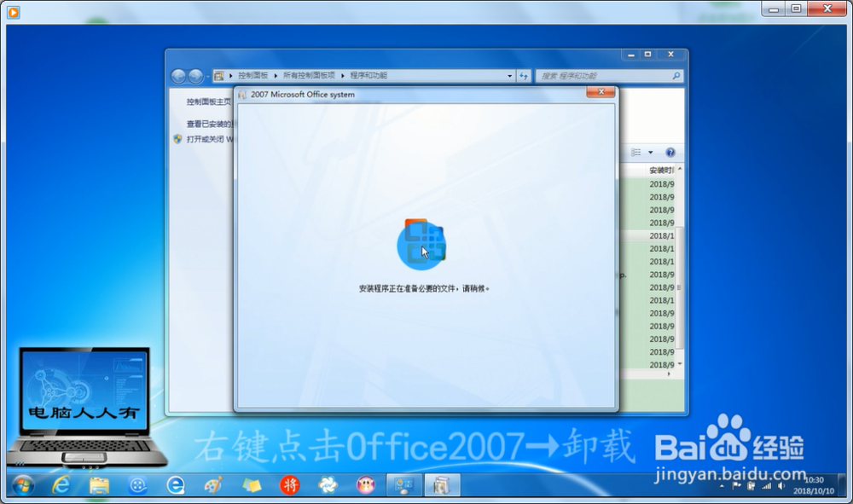Click the blue help question mark icon

(670, 153)
